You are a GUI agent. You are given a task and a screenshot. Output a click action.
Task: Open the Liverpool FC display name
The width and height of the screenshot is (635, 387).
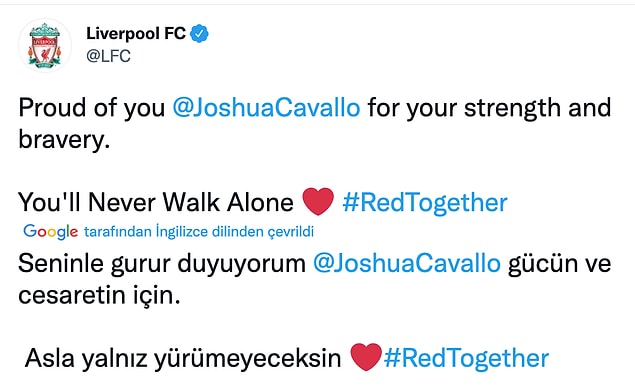[136, 33]
